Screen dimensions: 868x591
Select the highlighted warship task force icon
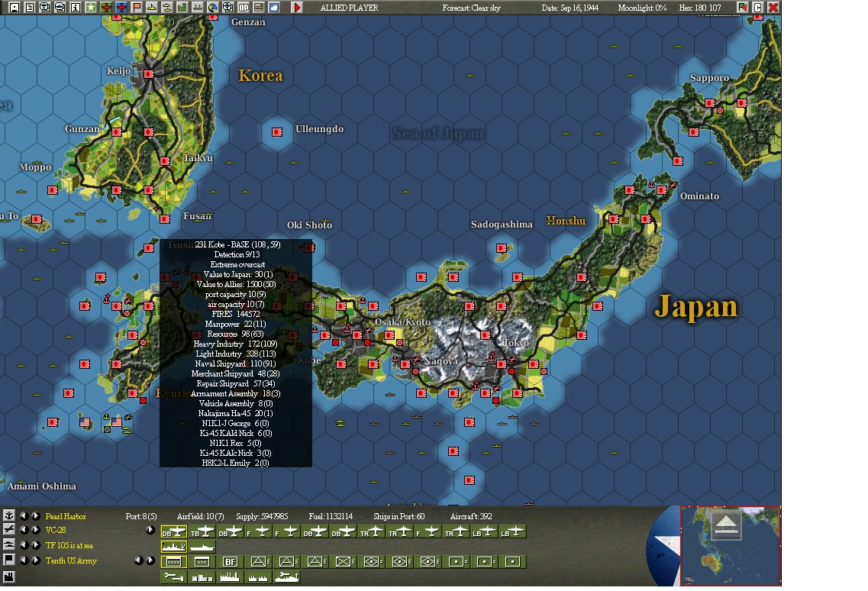(174, 547)
